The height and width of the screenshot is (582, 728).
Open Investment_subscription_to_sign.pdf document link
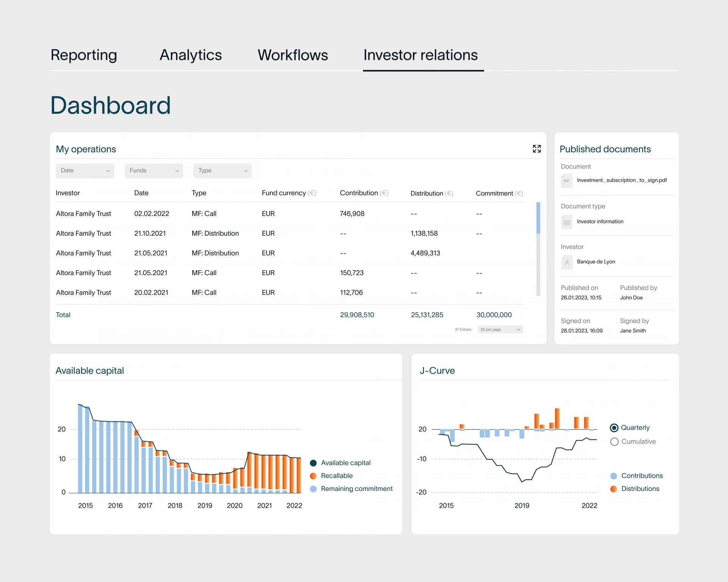click(621, 180)
